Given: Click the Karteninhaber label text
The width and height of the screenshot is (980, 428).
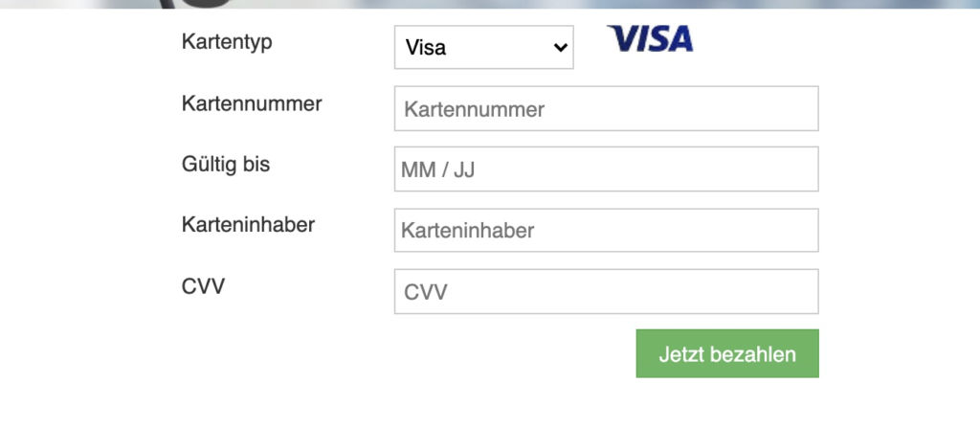Looking at the screenshot, I should 248,225.
